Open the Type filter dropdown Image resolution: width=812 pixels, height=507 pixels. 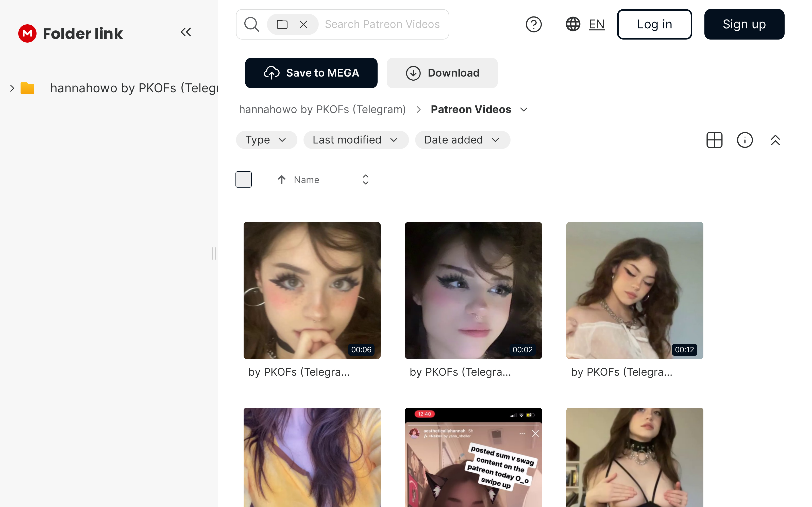coord(266,140)
